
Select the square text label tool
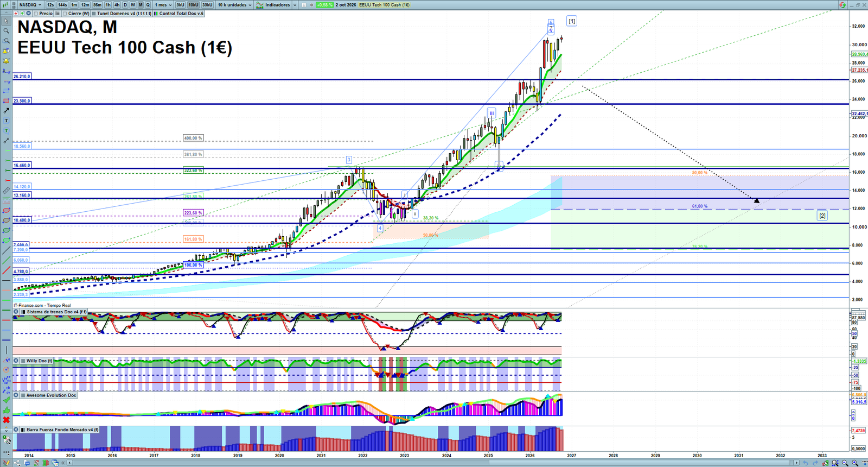tap(6, 121)
